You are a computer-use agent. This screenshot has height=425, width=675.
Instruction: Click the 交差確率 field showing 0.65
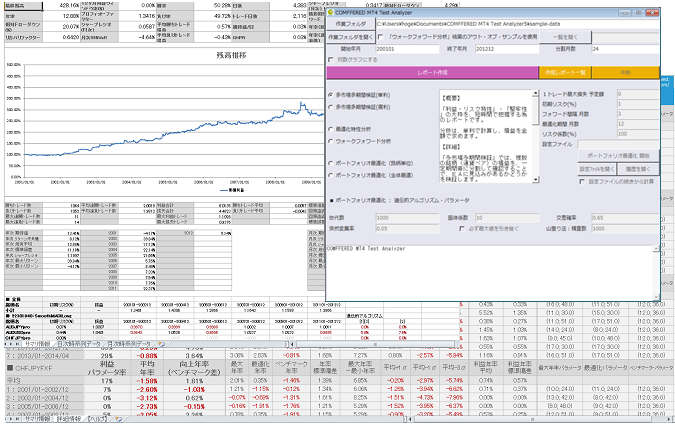tap(625, 218)
